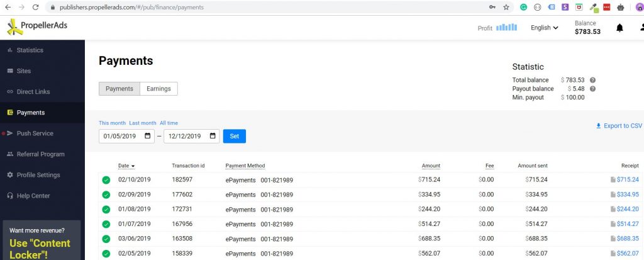This screenshot has height=260, width=644.
Task: Open end date calendar picker
Action: (x=213, y=136)
